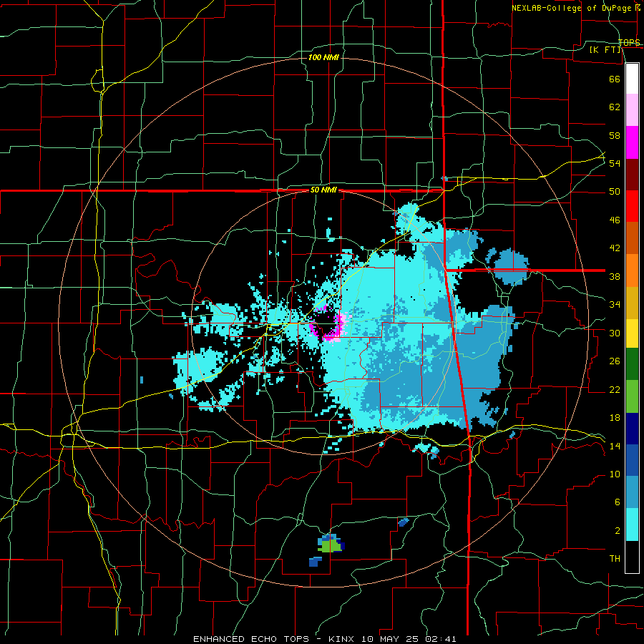The height and width of the screenshot is (644, 644).
Task: Select the gold legend color band
Action: tap(632, 303)
